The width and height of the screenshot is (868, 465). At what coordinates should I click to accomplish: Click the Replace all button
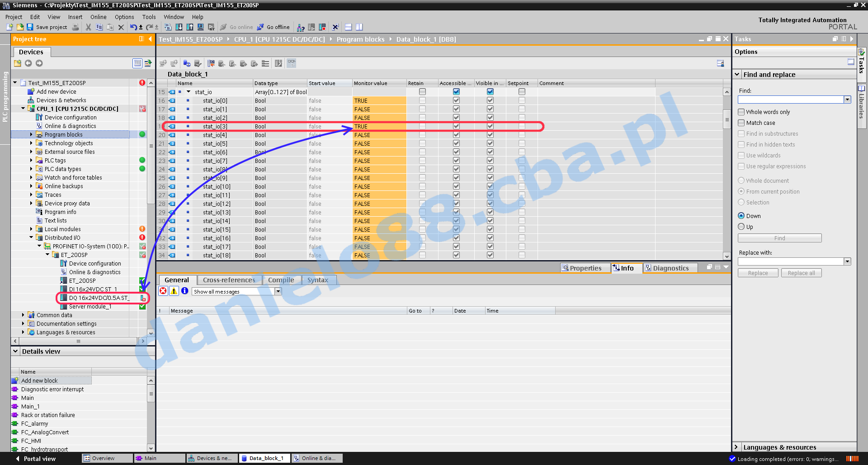pos(801,273)
